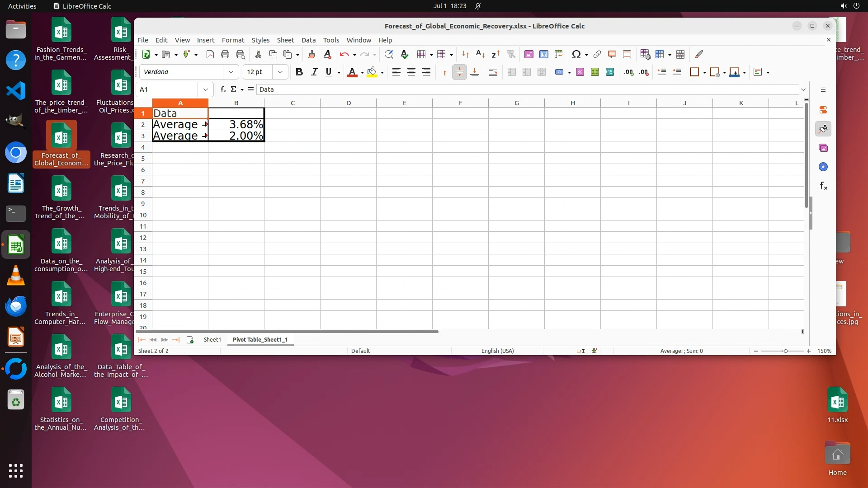The width and height of the screenshot is (868, 488).
Task: Toggle Italic text style
Action: [314, 72]
